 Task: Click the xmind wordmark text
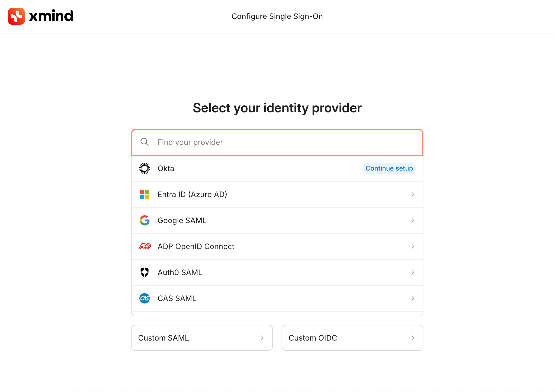coord(51,16)
